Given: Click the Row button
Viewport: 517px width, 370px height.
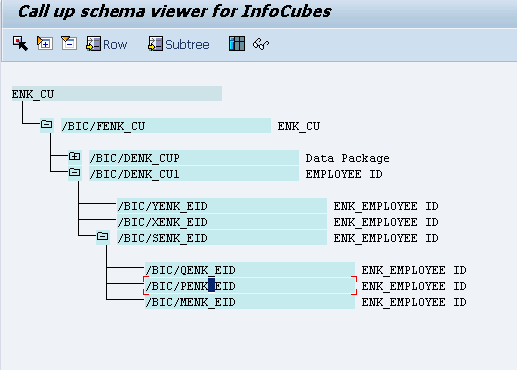Looking at the screenshot, I should point(107,44).
